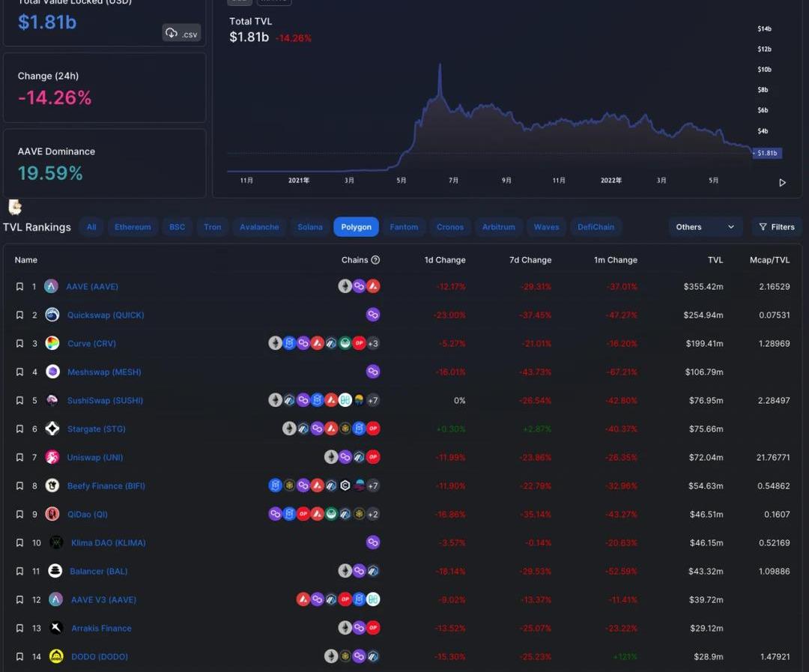
Task: Expand SushiSwap's +7 additional chains
Action: point(373,400)
